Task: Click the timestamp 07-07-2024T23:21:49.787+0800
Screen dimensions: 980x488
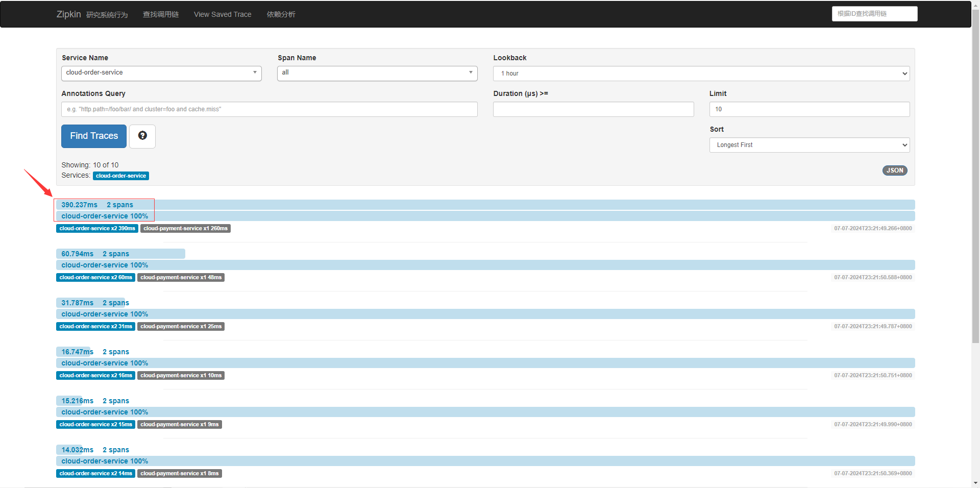Action: click(x=873, y=326)
